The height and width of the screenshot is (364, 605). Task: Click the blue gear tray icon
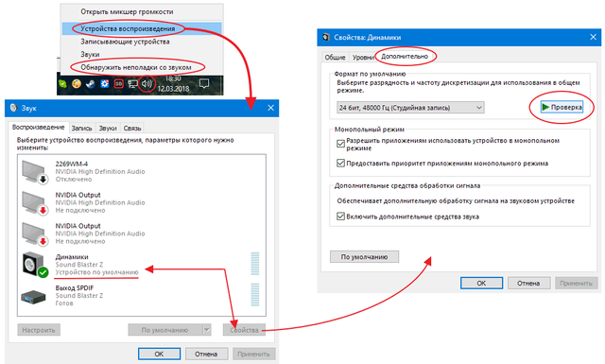105,84
